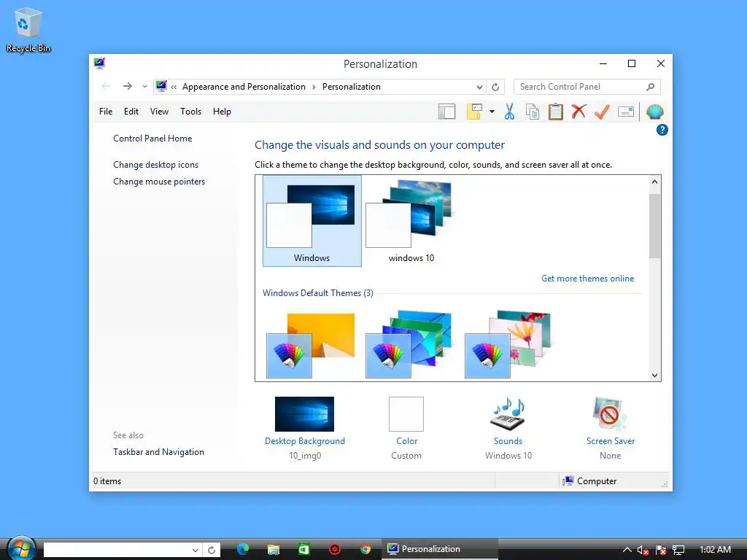This screenshot has height=560, width=747.
Task: Click the Cut scissors icon
Action: click(509, 112)
